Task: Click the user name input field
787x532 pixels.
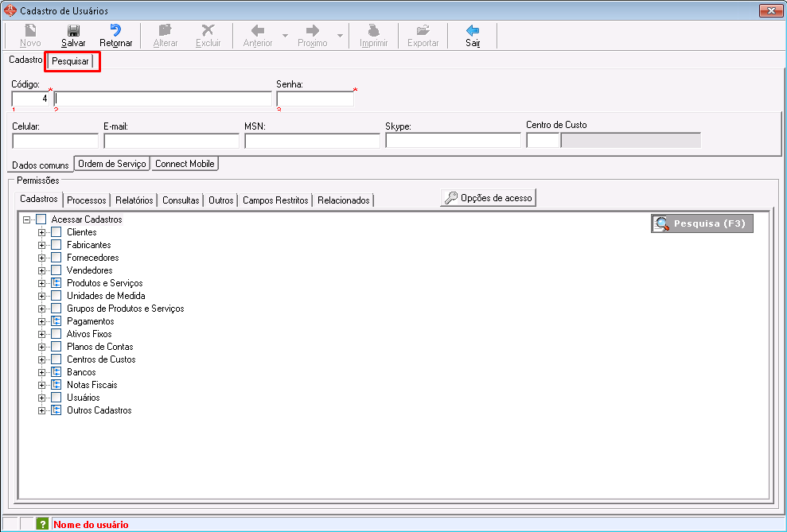Action: [163, 99]
